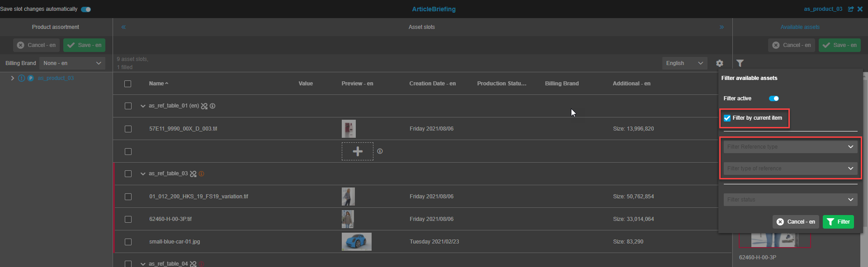Open the Billing Brand dropdown
The width and height of the screenshot is (868, 267).
72,63
